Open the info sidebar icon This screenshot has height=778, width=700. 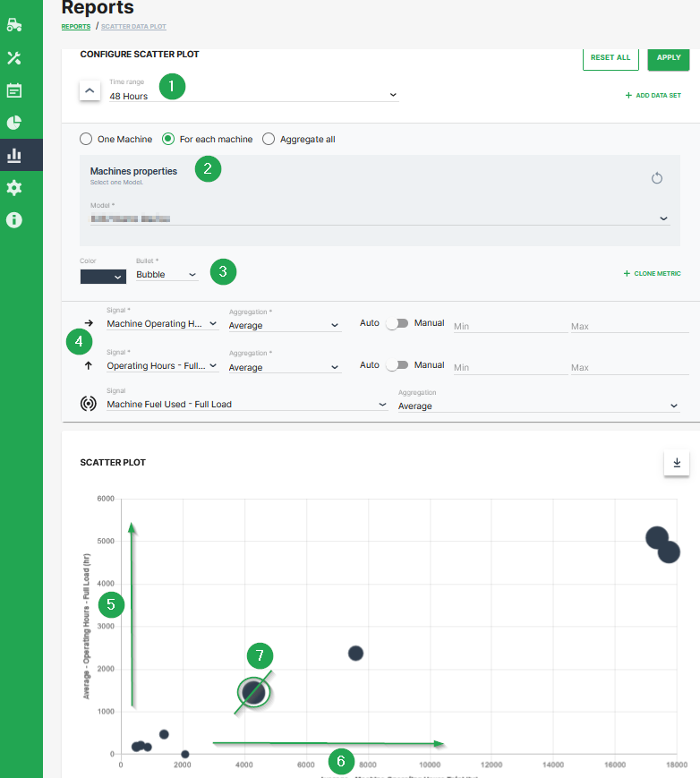click(x=14, y=219)
